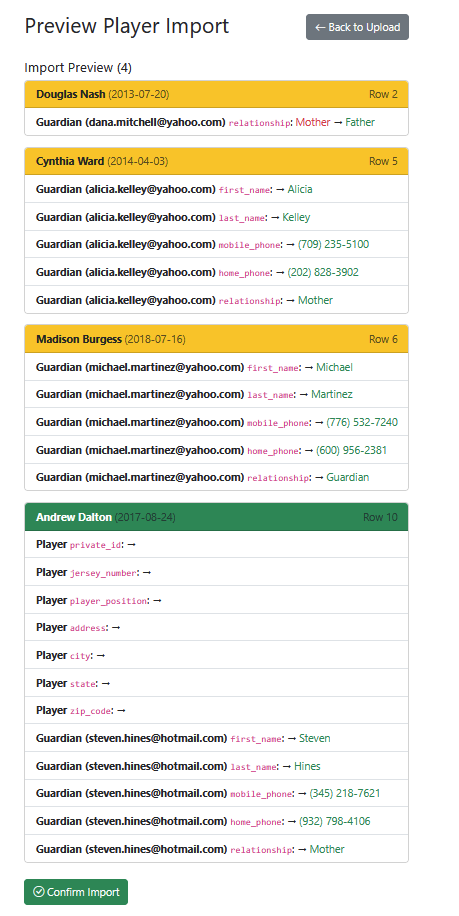
Task: Click the Player zip_code row
Action: click(x=216, y=710)
